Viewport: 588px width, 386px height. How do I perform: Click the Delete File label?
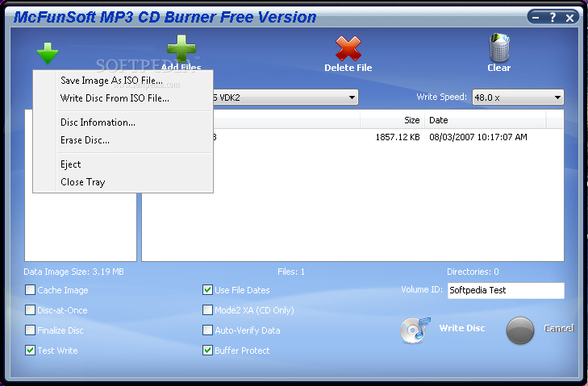(348, 68)
